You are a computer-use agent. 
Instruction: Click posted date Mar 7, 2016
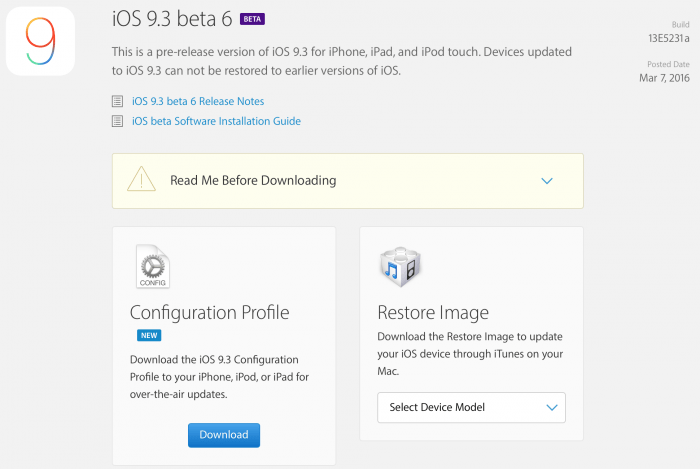point(664,78)
